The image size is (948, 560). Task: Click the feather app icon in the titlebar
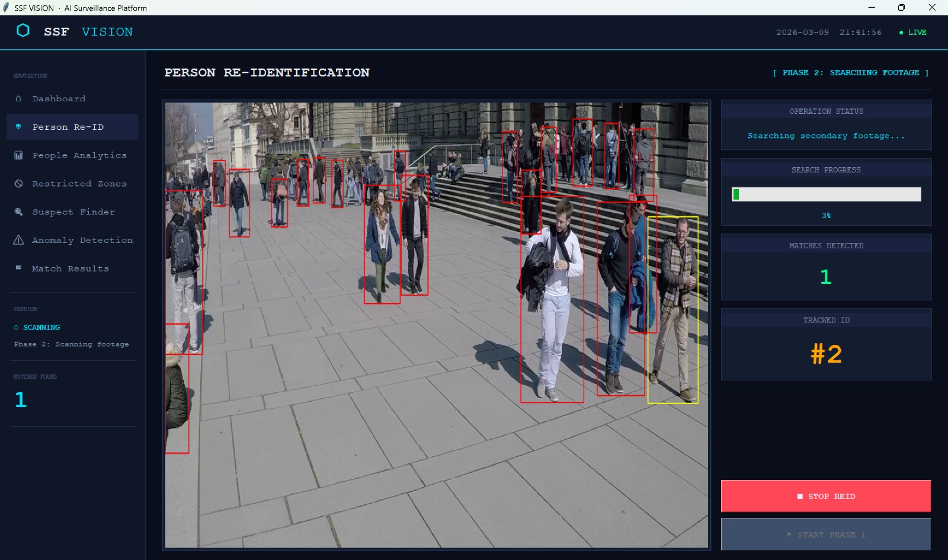pos(7,8)
